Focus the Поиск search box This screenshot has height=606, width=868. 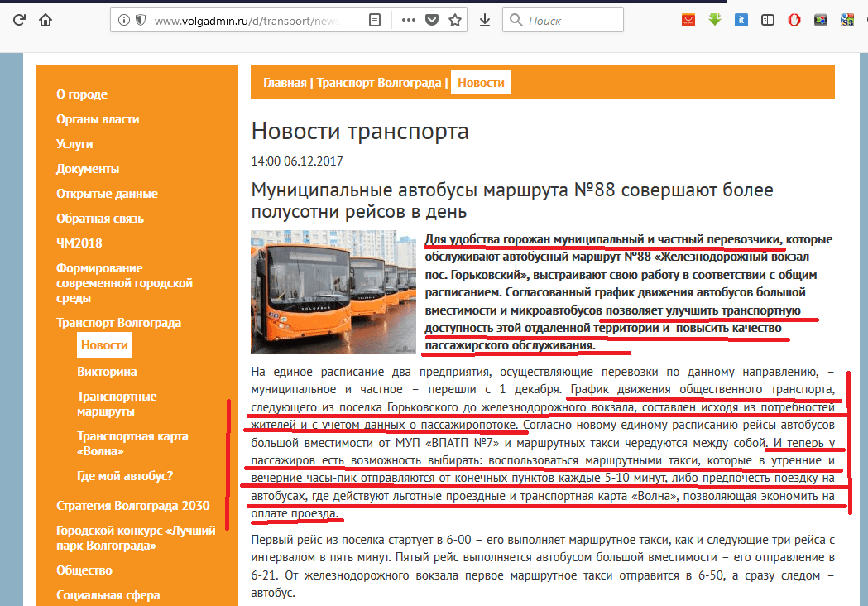tap(563, 21)
